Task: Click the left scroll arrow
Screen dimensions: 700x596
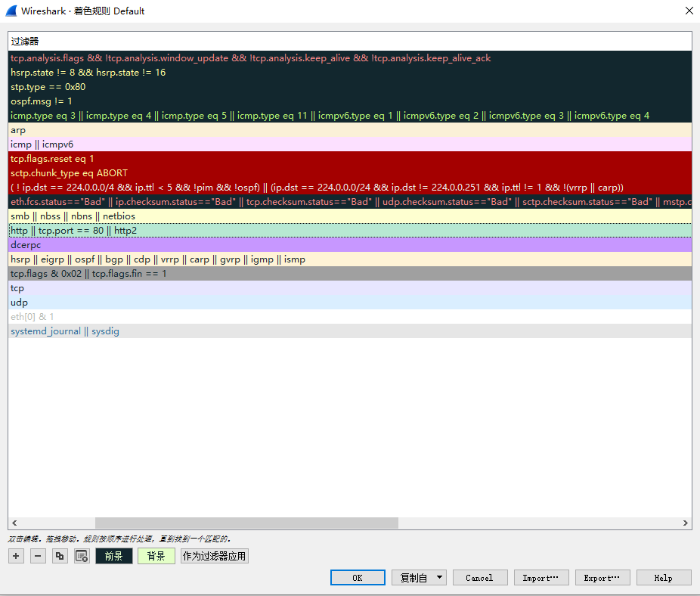Action: pyautogui.click(x=14, y=523)
